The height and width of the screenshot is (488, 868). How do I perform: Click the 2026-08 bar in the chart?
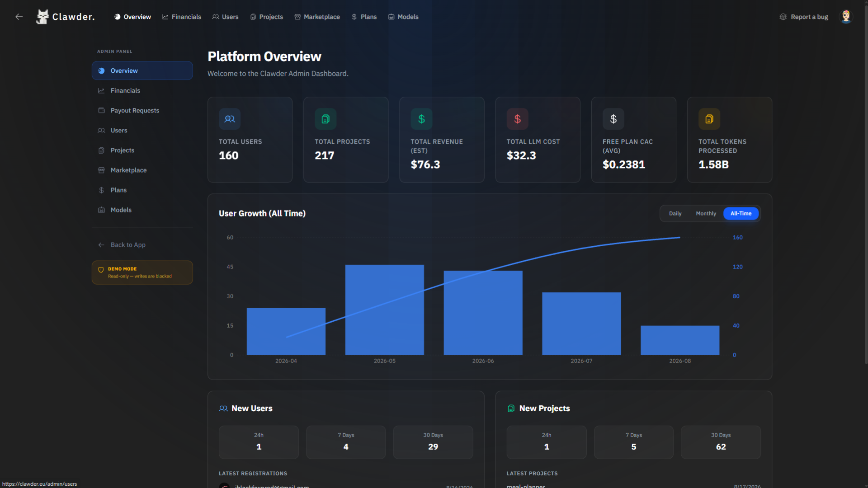[680, 340]
